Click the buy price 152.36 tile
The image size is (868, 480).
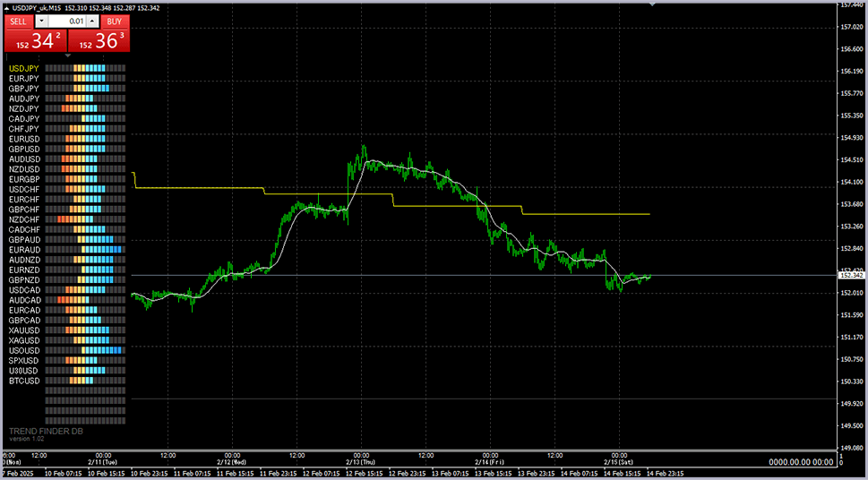pyautogui.click(x=99, y=41)
